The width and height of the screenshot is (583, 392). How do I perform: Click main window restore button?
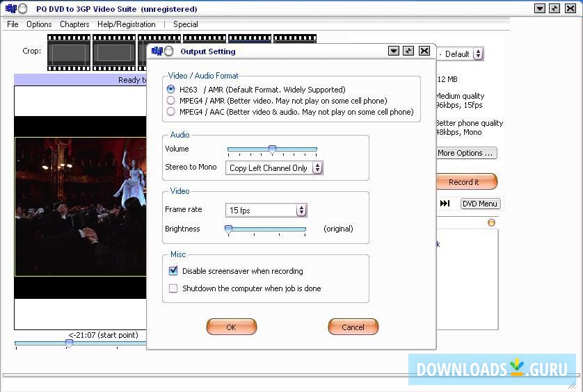pos(554,8)
